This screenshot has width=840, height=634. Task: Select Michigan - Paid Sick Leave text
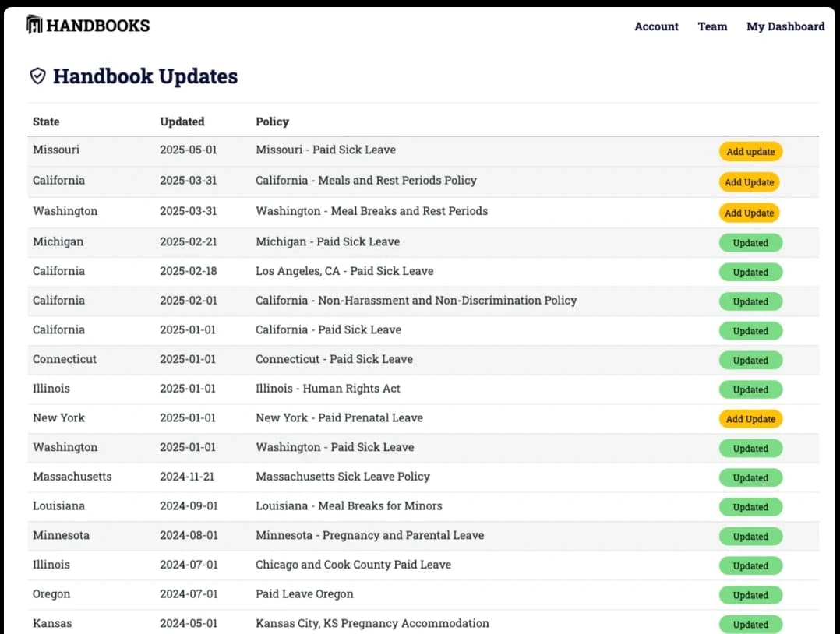click(x=327, y=241)
